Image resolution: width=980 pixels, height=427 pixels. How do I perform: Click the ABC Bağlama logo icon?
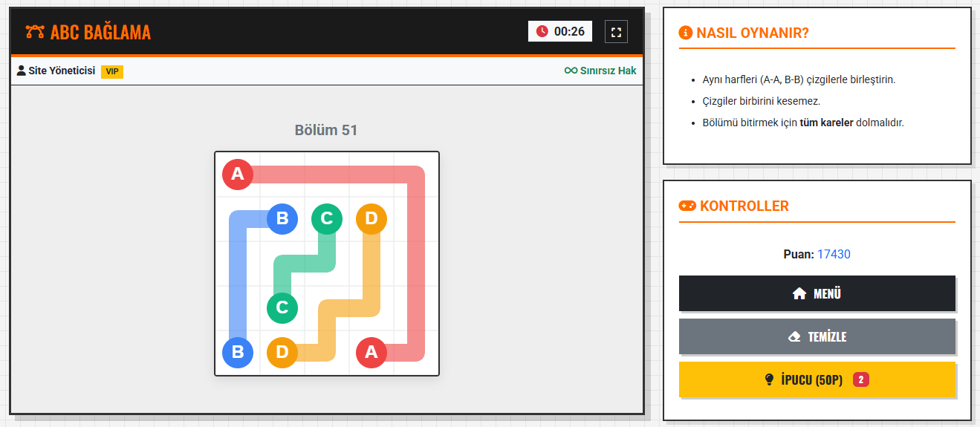pos(35,32)
